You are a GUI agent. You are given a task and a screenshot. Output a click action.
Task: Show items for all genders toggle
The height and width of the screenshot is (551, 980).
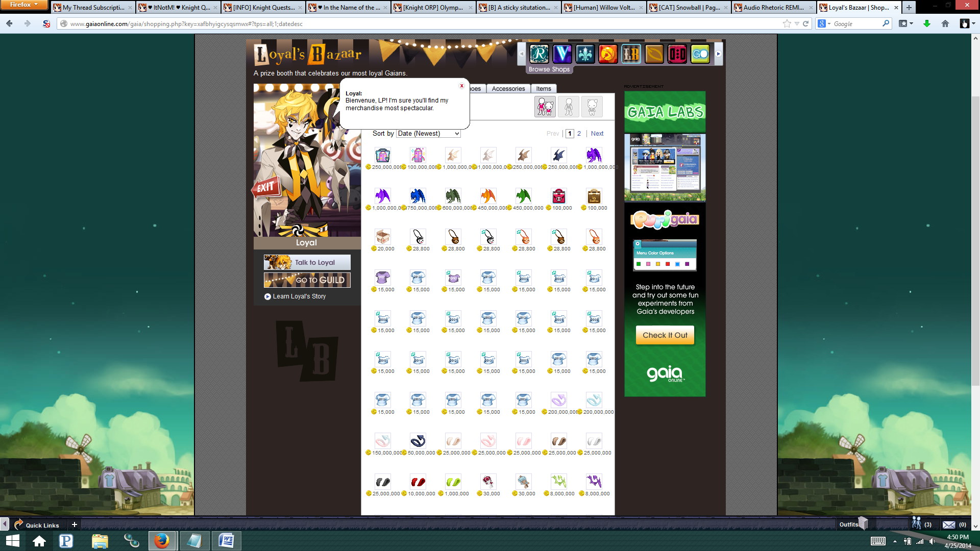pos(545,107)
